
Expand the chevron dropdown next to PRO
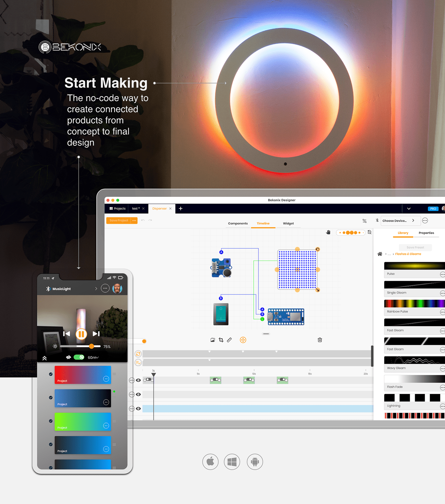[x=409, y=209]
